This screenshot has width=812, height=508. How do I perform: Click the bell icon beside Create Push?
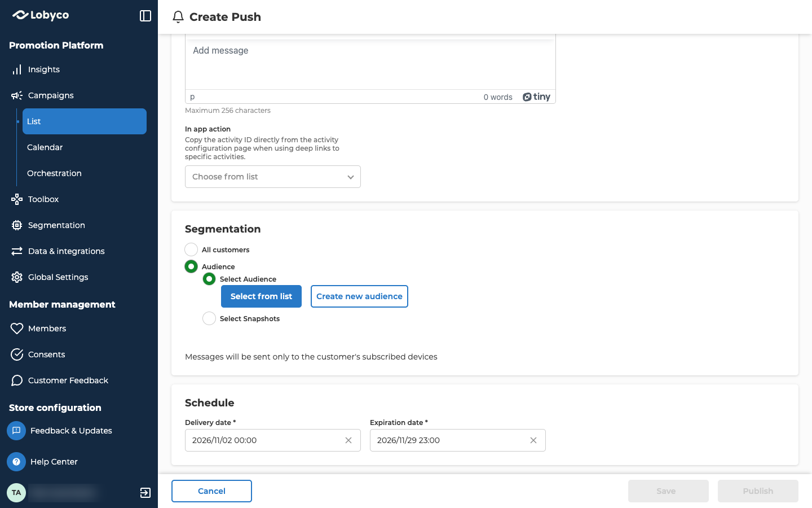point(178,17)
